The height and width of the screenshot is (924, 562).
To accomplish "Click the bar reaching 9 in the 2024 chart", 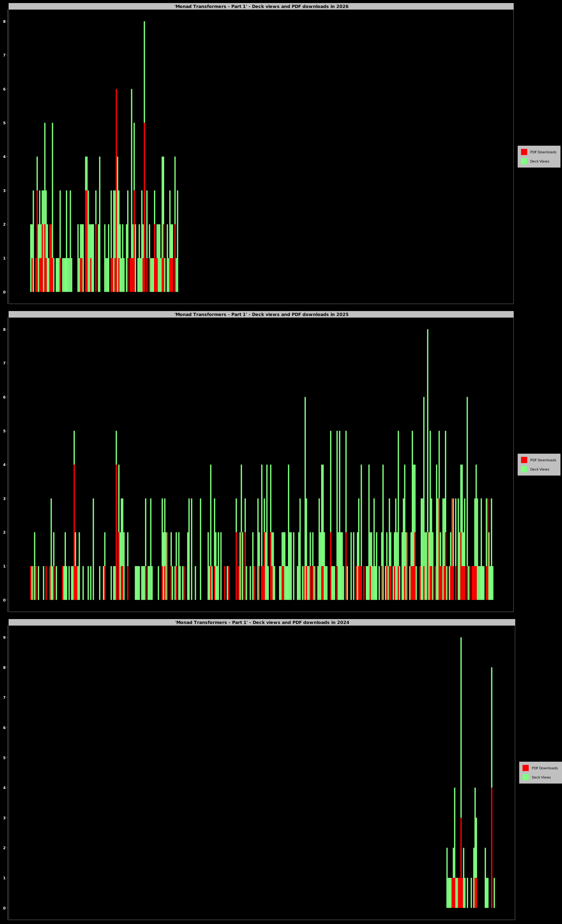I will pos(461,712).
